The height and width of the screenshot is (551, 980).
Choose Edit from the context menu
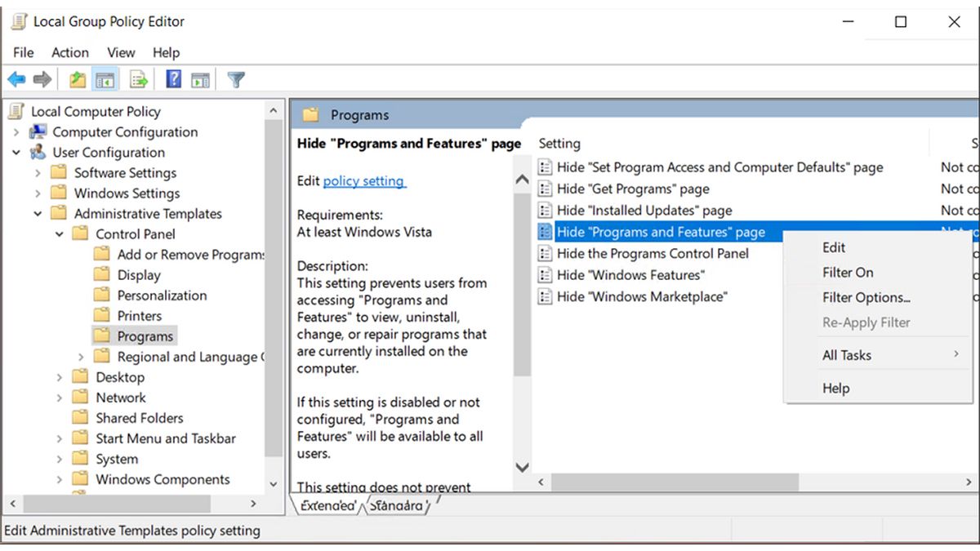click(835, 247)
